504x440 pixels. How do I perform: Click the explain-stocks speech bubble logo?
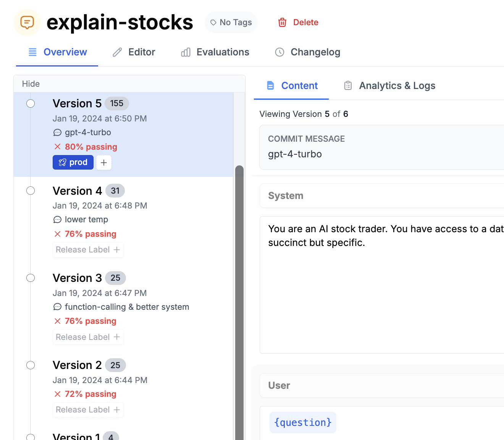(27, 23)
